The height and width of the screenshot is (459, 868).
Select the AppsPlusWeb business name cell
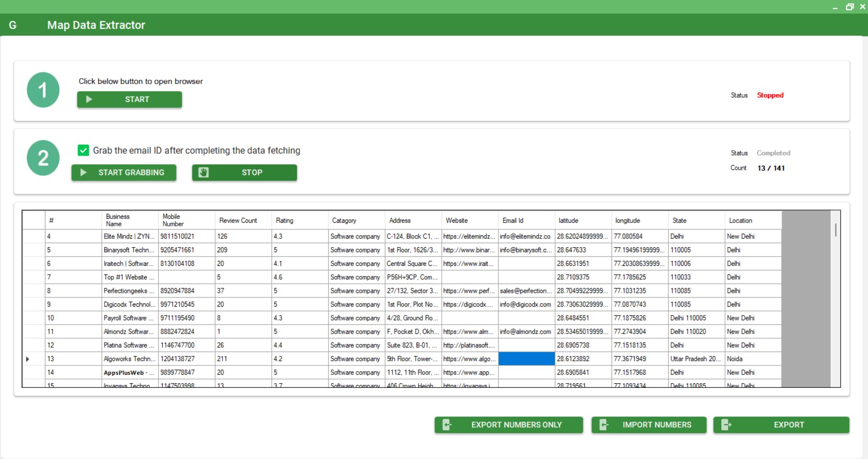pos(130,372)
